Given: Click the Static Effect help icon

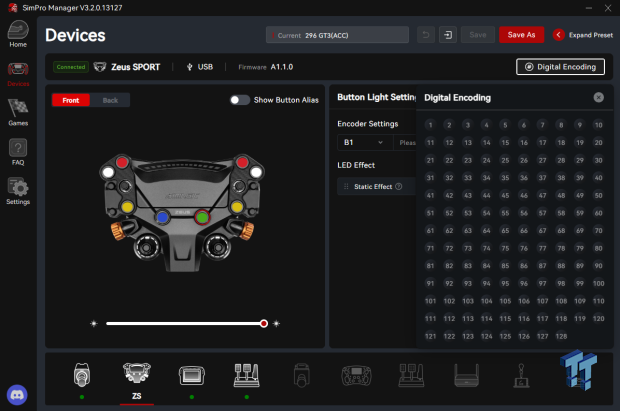Looking at the screenshot, I should tap(399, 186).
